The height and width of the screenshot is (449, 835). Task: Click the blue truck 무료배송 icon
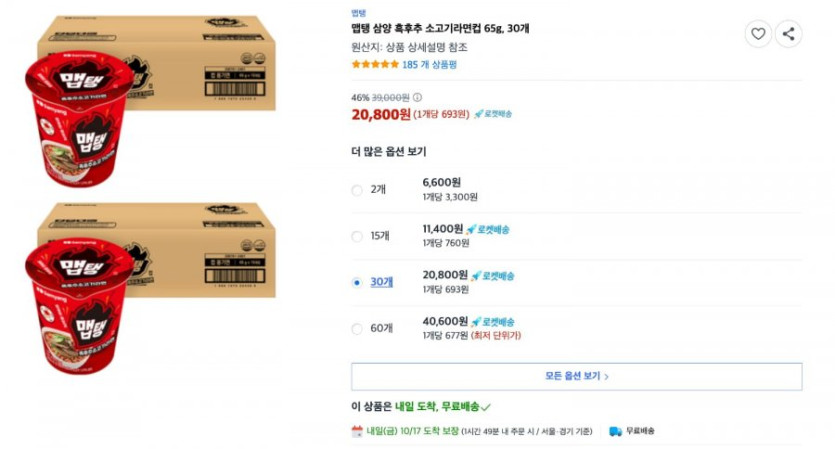click(616, 431)
